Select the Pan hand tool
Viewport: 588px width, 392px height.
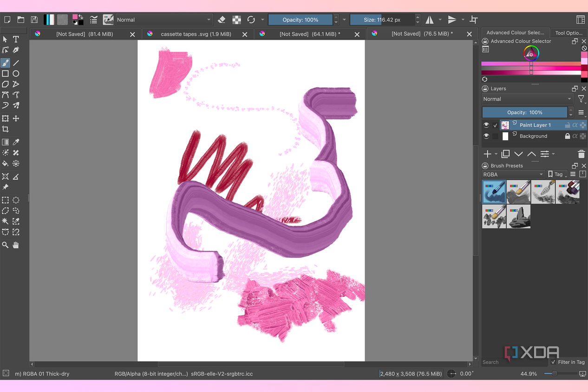pos(16,245)
